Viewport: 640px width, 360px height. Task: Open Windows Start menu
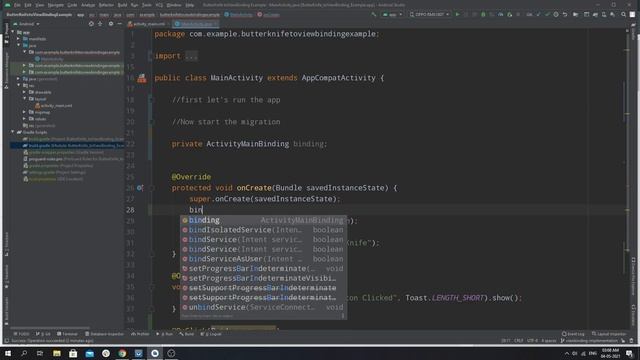point(8,353)
